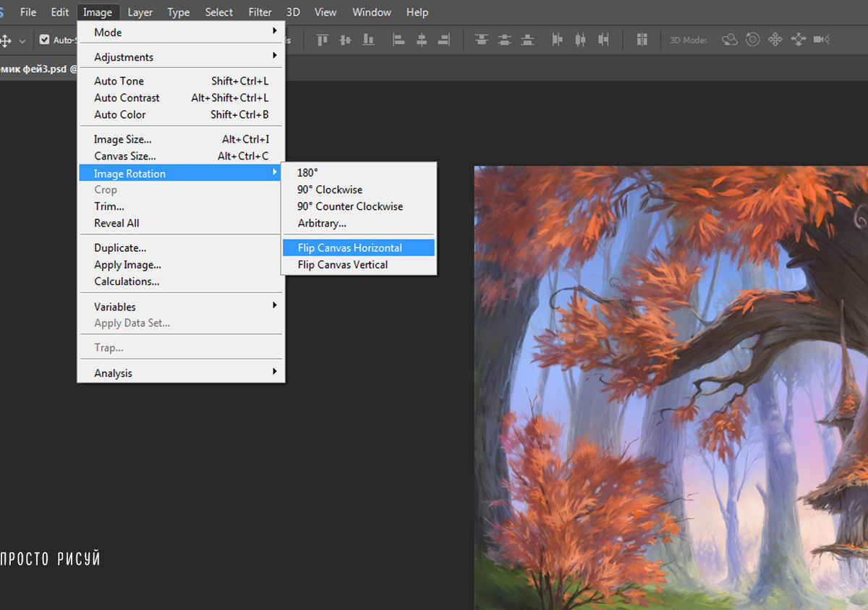Click the Align horizontal centers icon
The height and width of the screenshot is (610, 868).
tap(422, 40)
